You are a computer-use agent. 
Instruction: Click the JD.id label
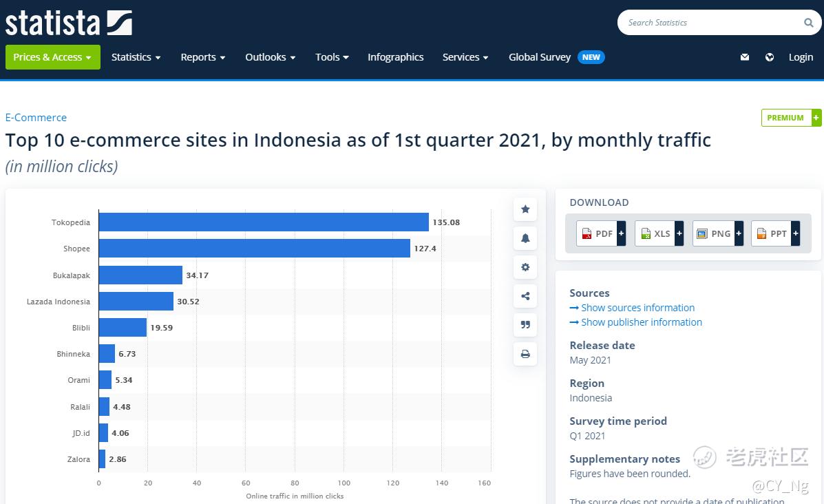point(81,433)
